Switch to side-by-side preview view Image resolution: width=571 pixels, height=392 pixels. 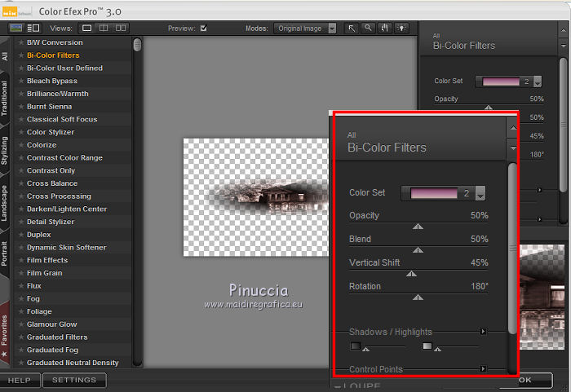[121, 28]
